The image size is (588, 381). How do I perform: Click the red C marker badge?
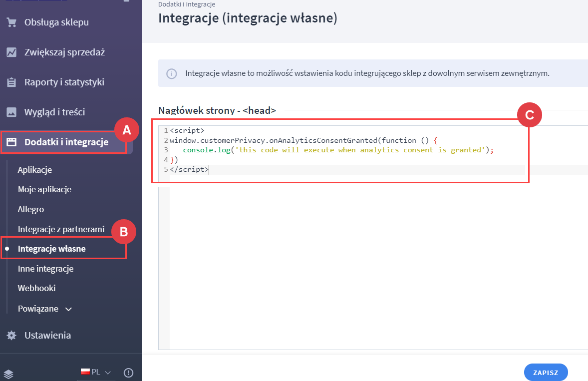[x=528, y=115]
